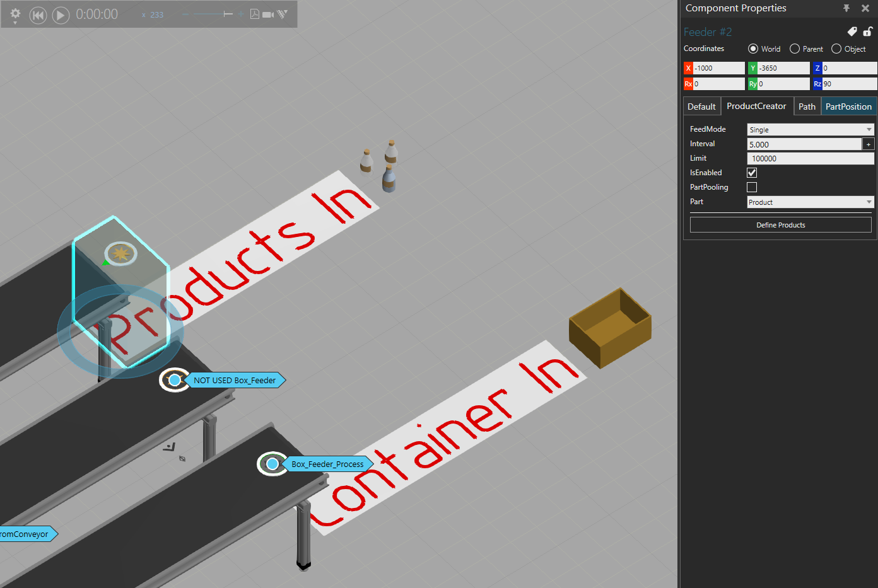Open the FeedMode dropdown

point(811,130)
